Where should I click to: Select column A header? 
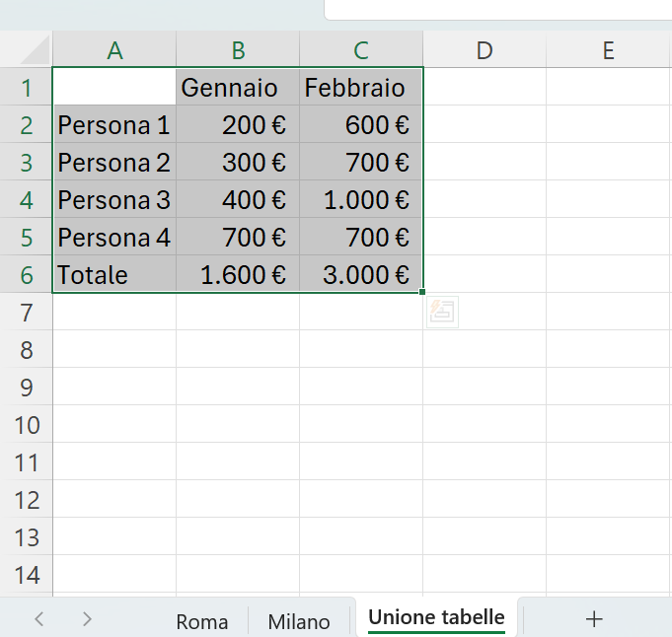pos(114,50)
